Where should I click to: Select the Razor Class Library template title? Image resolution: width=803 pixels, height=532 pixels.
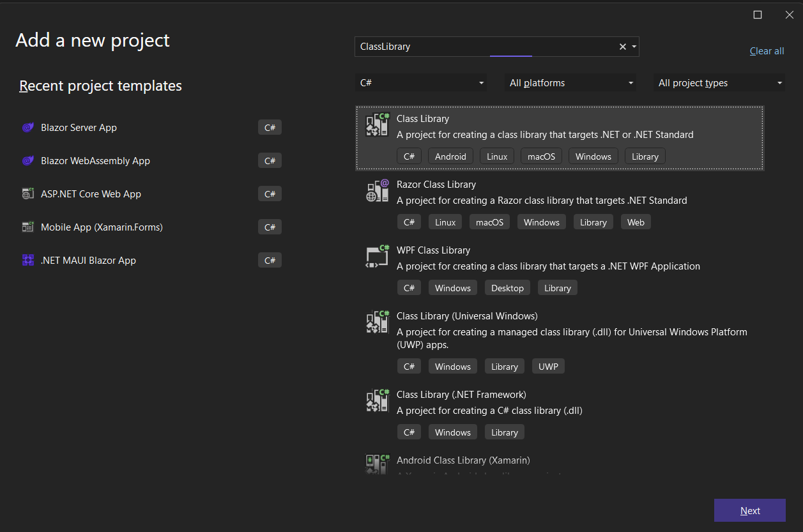(436, 185)
